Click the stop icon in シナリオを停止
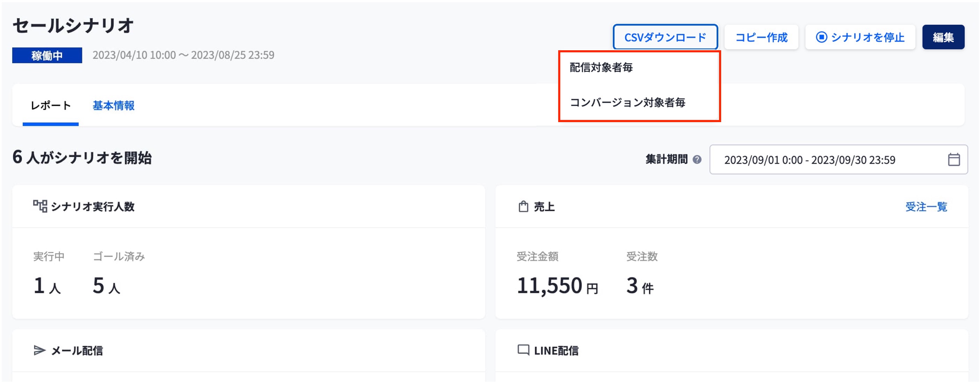Screen dimensions: 980x382 click(821, 37)
